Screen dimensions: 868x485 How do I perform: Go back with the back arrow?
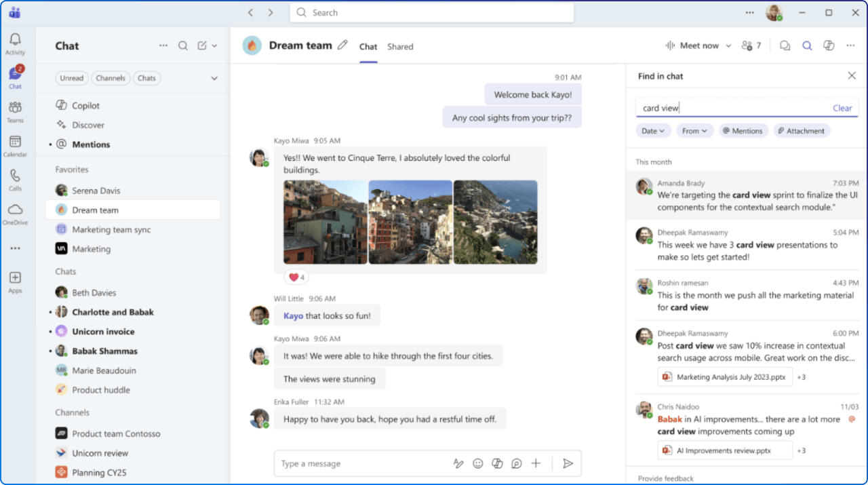(x=250, y=12)
